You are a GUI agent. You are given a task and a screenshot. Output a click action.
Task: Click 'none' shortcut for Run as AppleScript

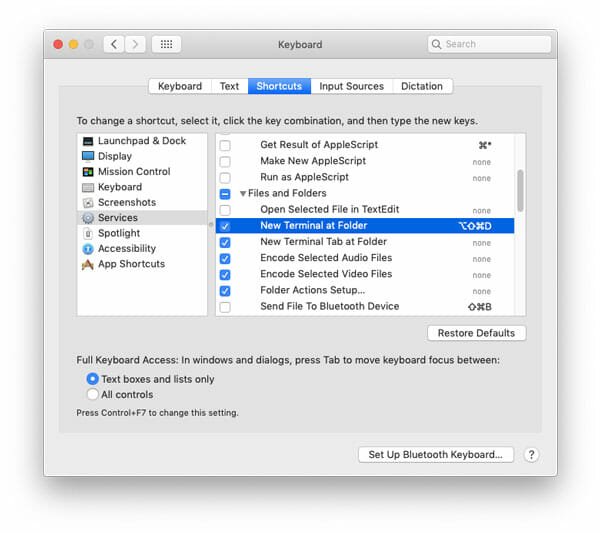(481, 178)
